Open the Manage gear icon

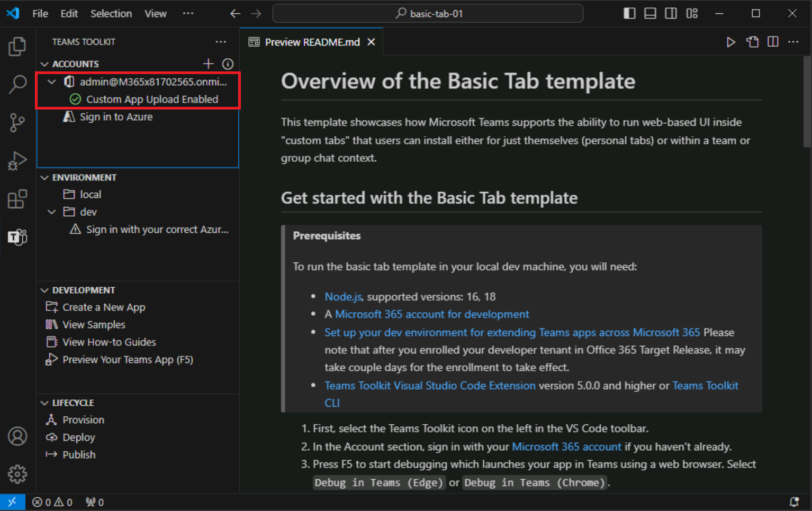pyautogui.click(x=17, y=474)
